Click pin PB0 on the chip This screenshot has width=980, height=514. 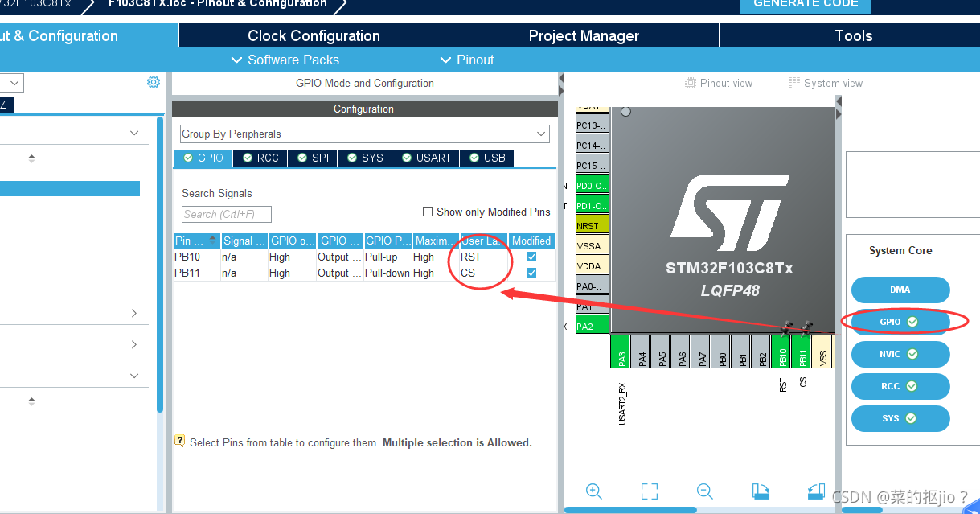(721, 352)
